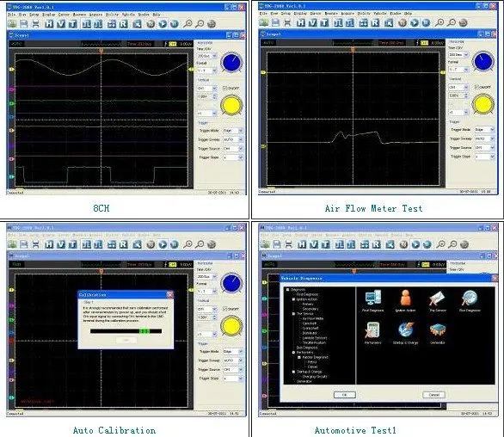Click the green open icon in the 8CH window toolbar

tap(12, 24)
